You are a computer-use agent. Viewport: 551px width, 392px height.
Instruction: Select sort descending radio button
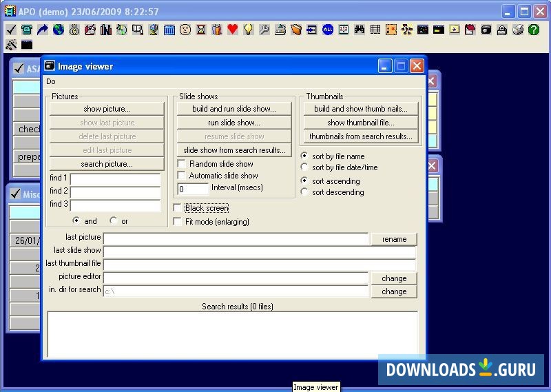(305, 192)
